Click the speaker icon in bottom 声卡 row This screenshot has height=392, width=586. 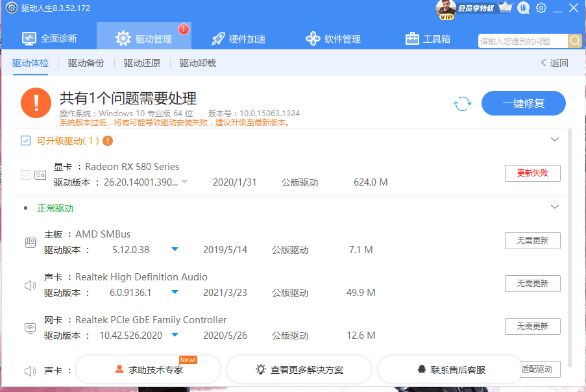pos(30,371)
